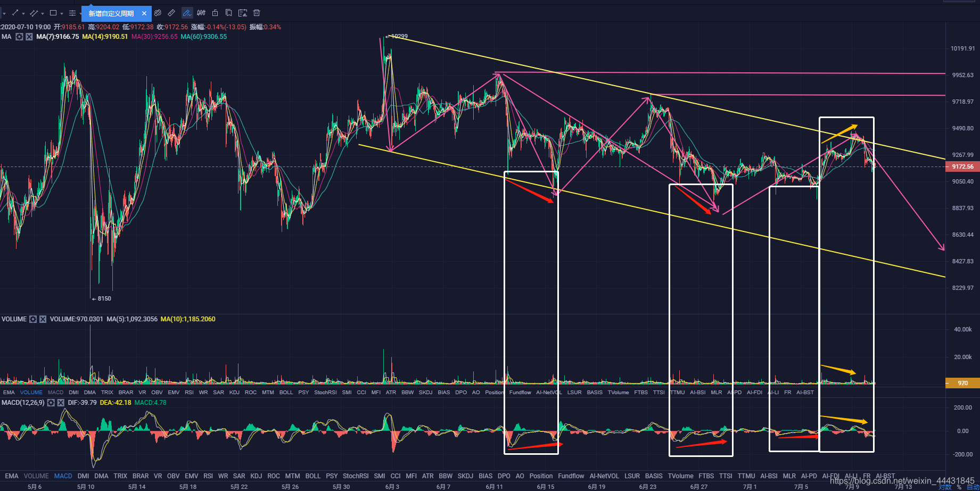The height and width of the screenshot is (491, 980).
Task: Click the MA(7):9166.75 legend value
Action: pos(57,37)
